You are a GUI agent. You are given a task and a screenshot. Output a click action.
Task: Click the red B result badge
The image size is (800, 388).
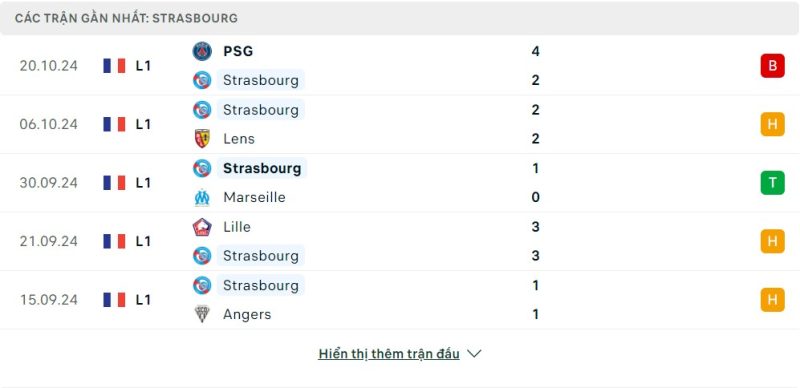[x=772, y=65]
